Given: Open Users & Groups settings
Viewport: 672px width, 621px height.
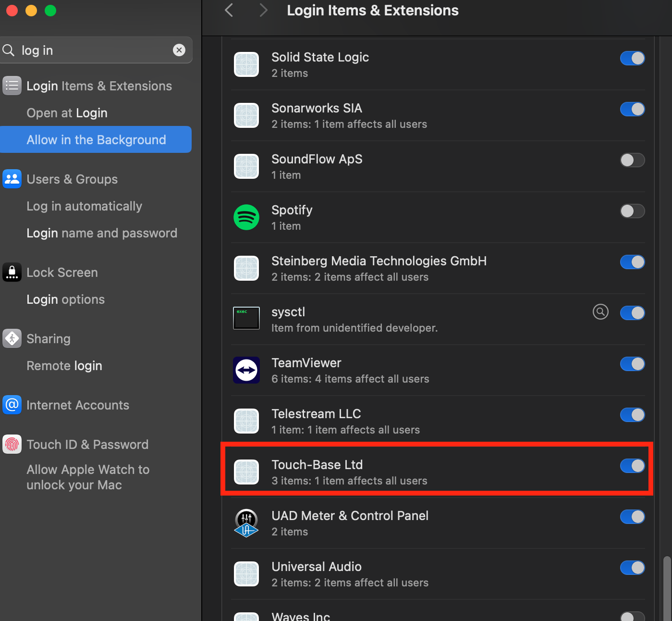Looking at the screenshot, I should click(96, 179).
